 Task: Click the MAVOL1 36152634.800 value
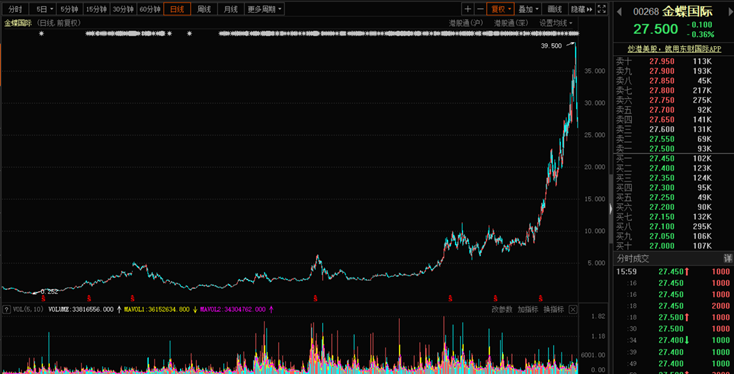pos(157,309)
